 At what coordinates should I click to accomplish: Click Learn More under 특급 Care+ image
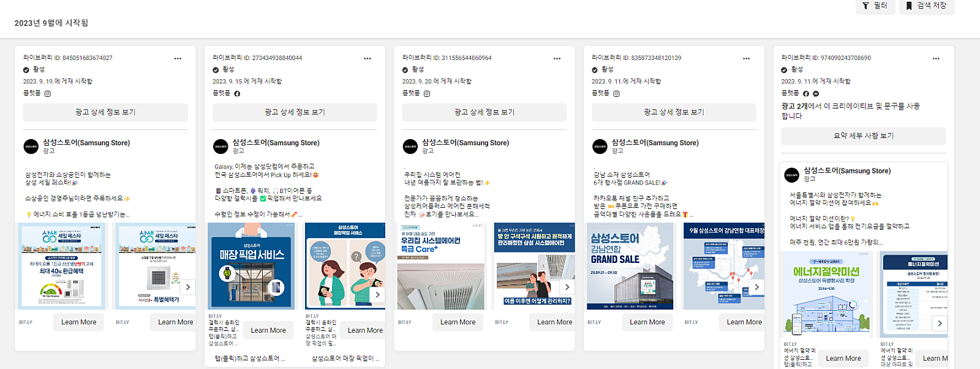(x=458, y=322)
